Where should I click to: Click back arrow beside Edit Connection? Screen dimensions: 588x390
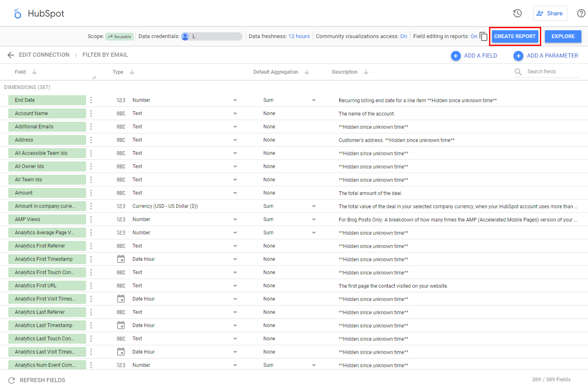[11, 55]
